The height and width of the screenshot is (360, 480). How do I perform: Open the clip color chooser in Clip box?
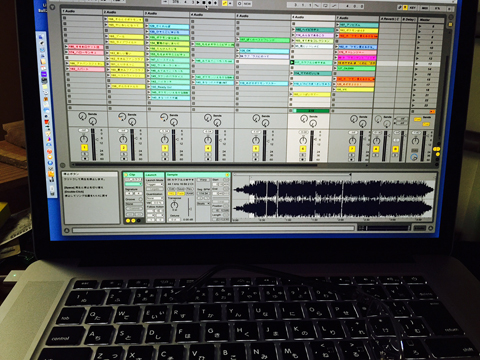(x=133, y=184)
